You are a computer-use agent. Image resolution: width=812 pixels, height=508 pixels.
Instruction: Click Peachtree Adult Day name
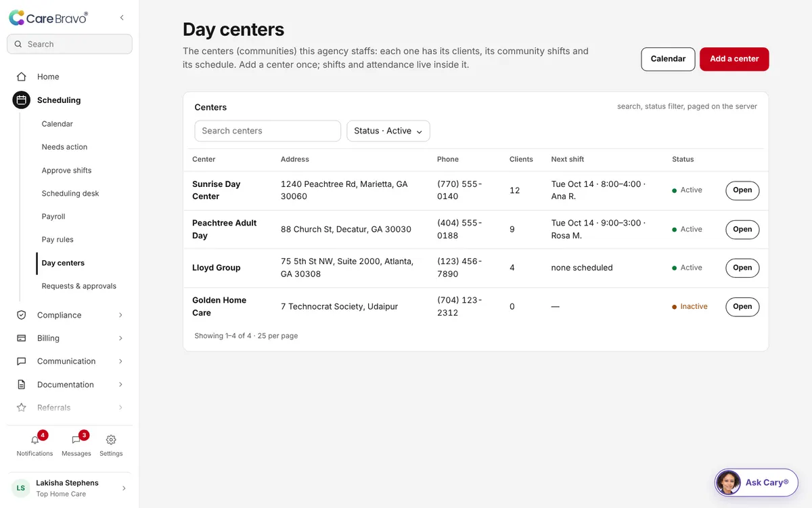pyautogui.click(x=225, y=230)
